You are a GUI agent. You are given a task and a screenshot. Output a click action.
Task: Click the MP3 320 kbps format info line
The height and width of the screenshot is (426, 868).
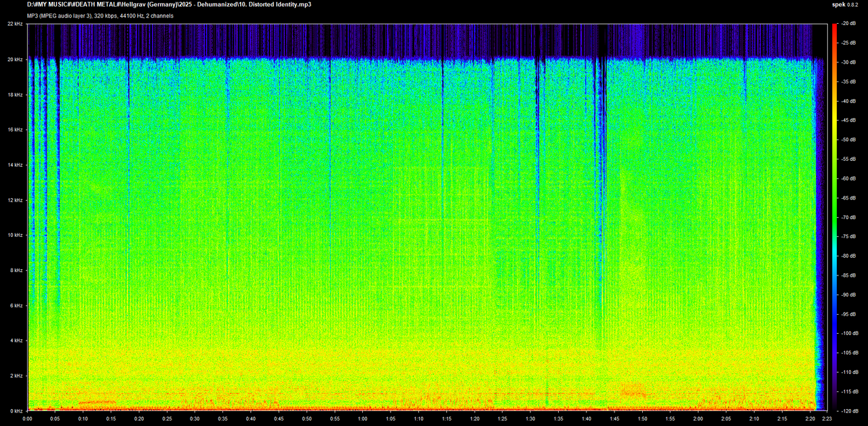pos(100,15)
